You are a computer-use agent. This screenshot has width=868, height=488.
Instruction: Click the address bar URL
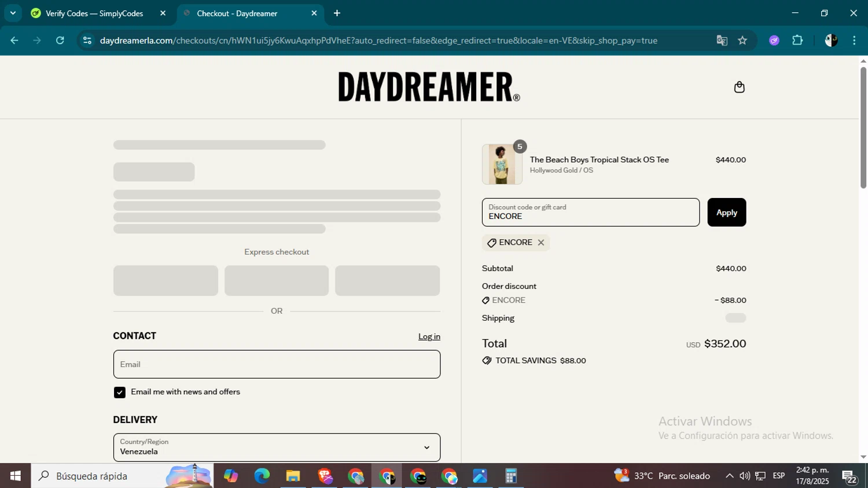[x=378, y=41]
